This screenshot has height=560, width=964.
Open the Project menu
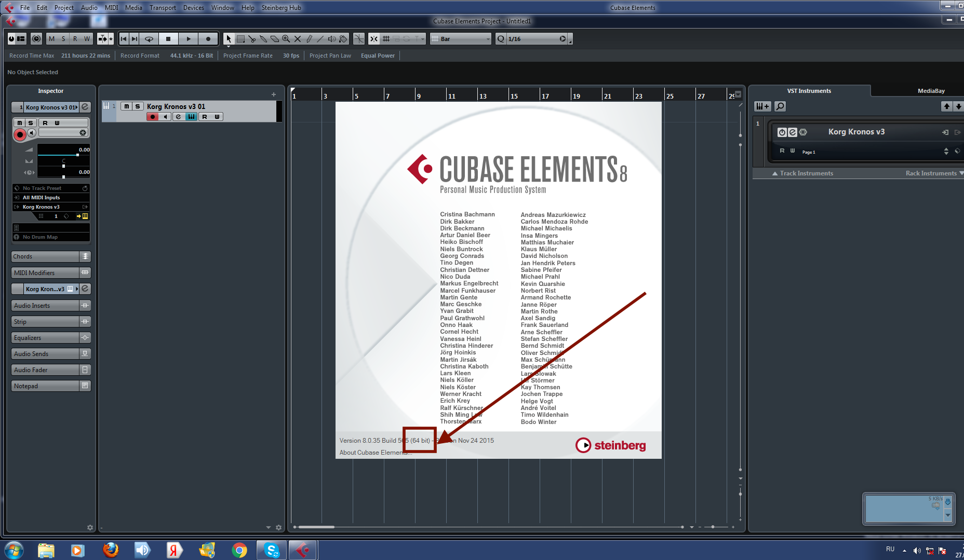click(x=64, y=8)
